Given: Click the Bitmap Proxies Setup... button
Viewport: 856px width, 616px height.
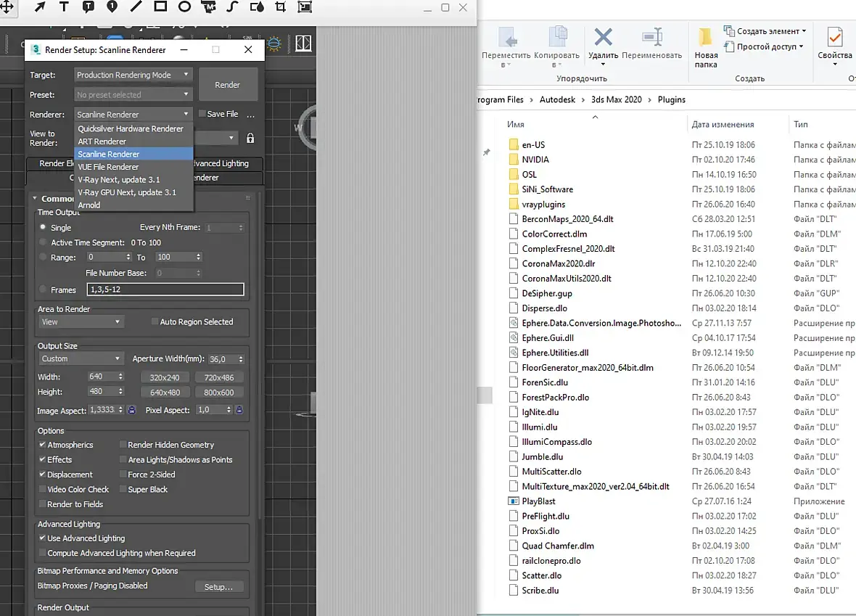Looking at the screenshot, I should tap(219, 586).
